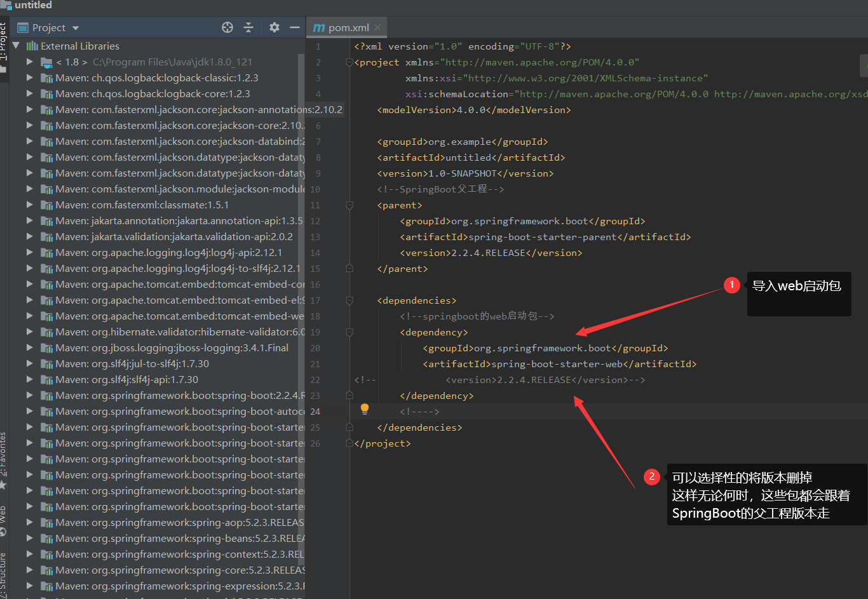
Task: Click the spring-boot-starter-web artifactId line
Action: [x=560, y=364]
